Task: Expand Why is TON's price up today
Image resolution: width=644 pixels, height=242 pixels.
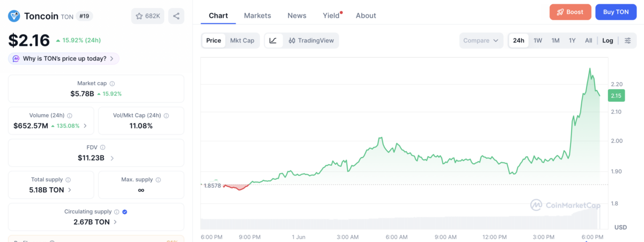Action: click(x=64, y=58)
